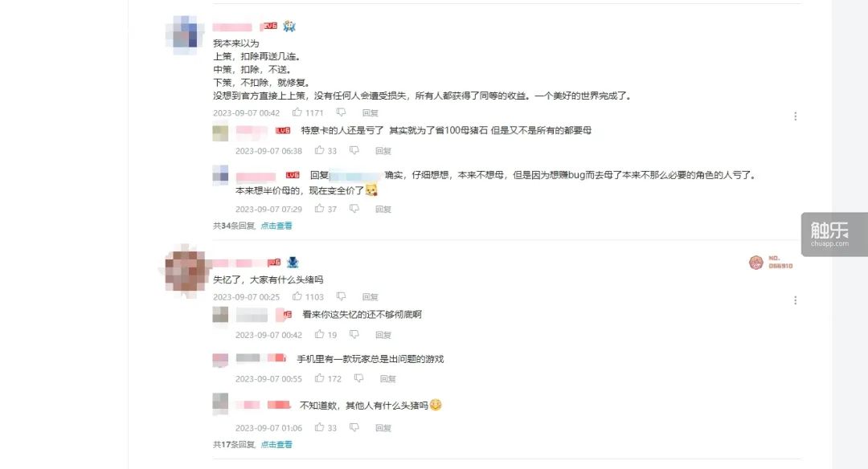Dislike the 00:42 comment about 上策
The image size is (868, 469).
[x=341, y=112]
